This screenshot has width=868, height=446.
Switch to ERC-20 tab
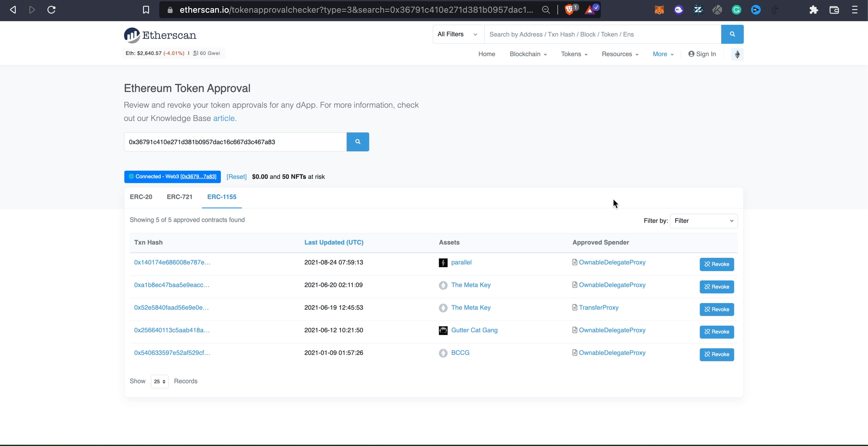[x=141, y=197]
